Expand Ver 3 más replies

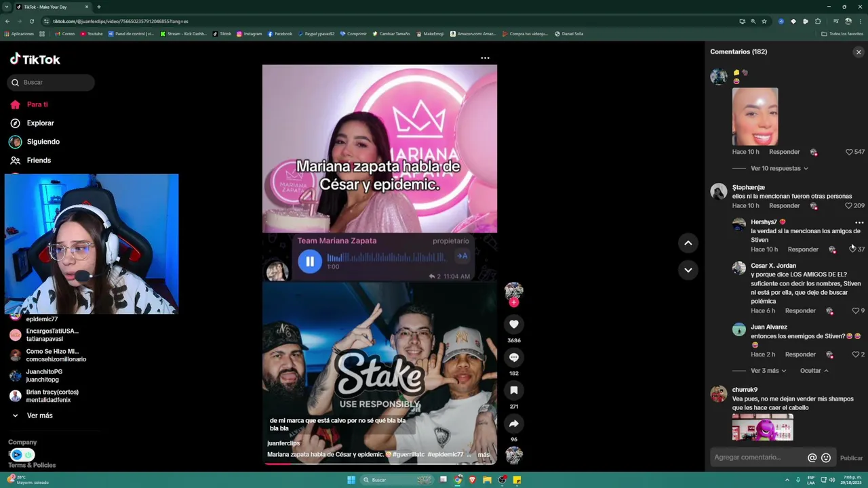click(x=768, y=371)
